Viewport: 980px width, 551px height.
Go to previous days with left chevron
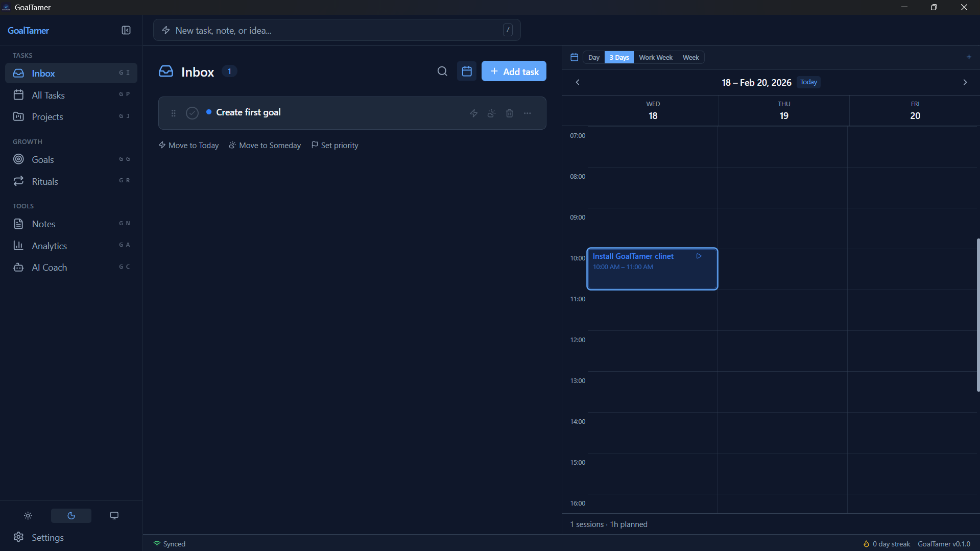578,82
